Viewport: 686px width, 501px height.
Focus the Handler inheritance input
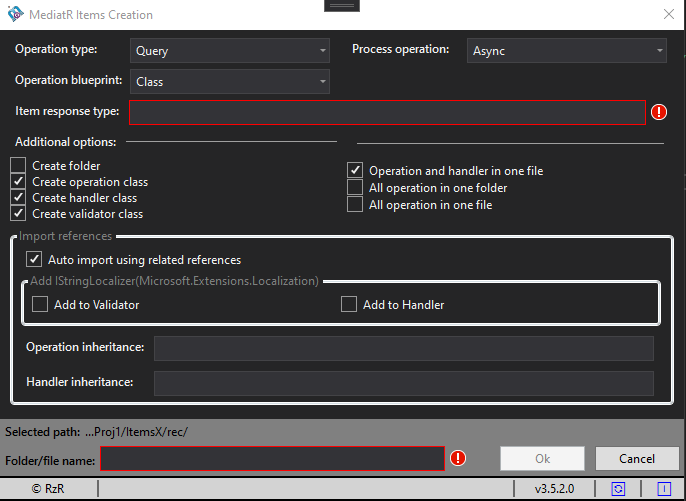point(404,383)
